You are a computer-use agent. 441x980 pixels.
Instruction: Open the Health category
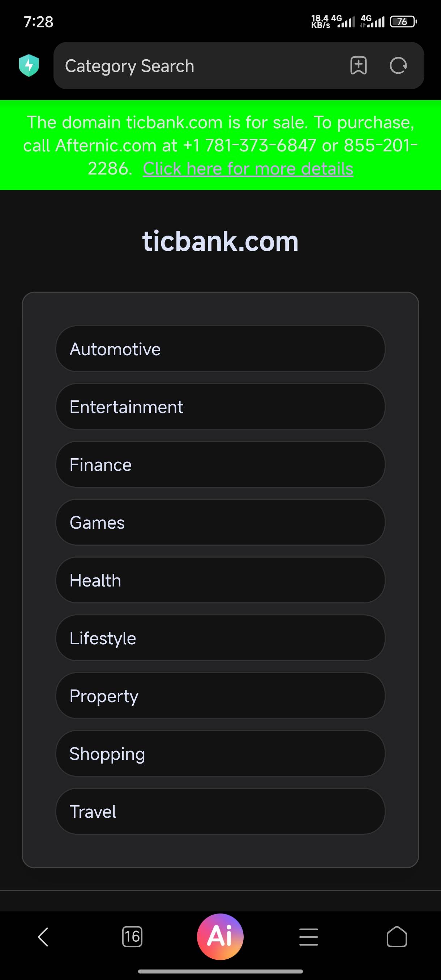[220, 580]
